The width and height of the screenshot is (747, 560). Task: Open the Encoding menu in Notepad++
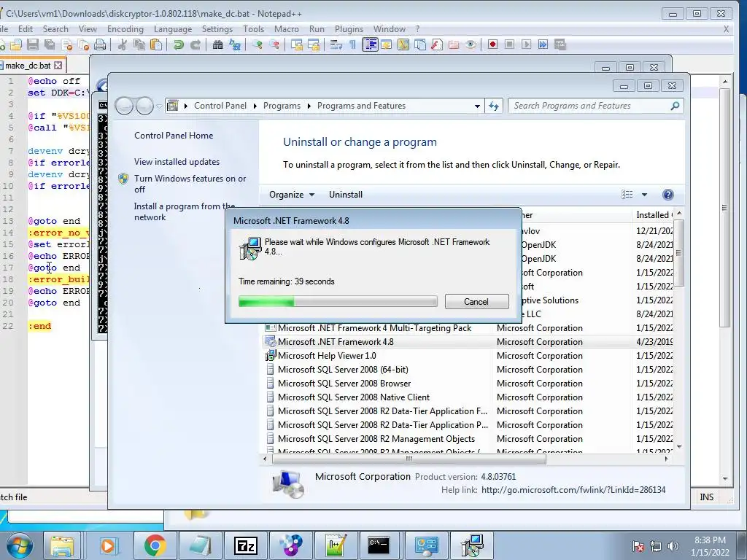pos(125,29)
